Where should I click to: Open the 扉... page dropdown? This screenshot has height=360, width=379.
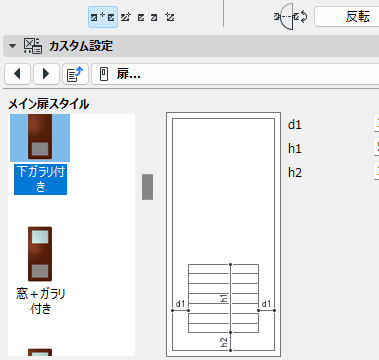click(235, 74)
